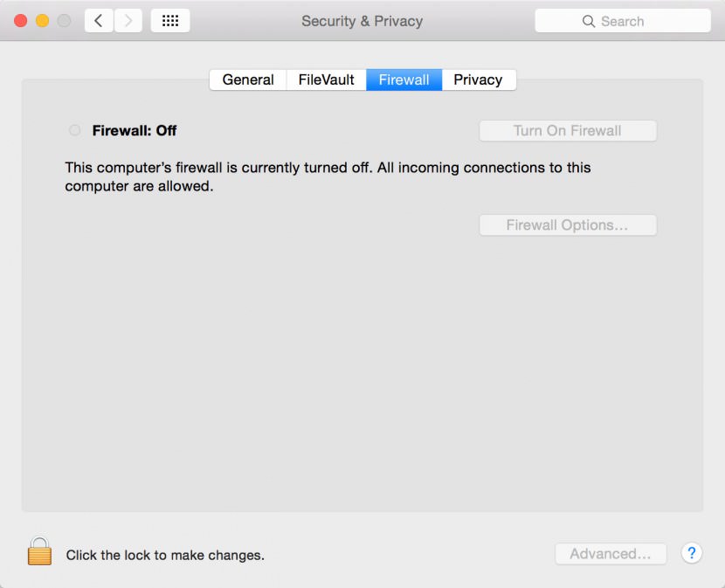Click the 'Firewall: Off' status label
725x588 pixels.
134,130
